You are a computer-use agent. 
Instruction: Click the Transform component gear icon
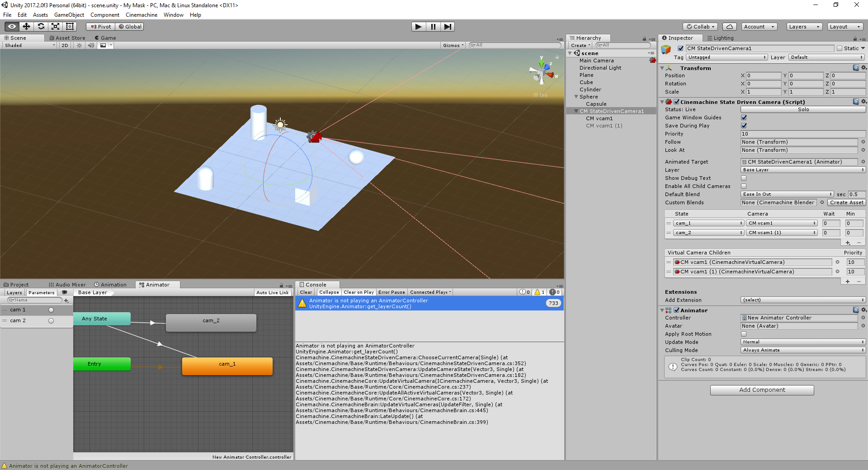[863, 68]
